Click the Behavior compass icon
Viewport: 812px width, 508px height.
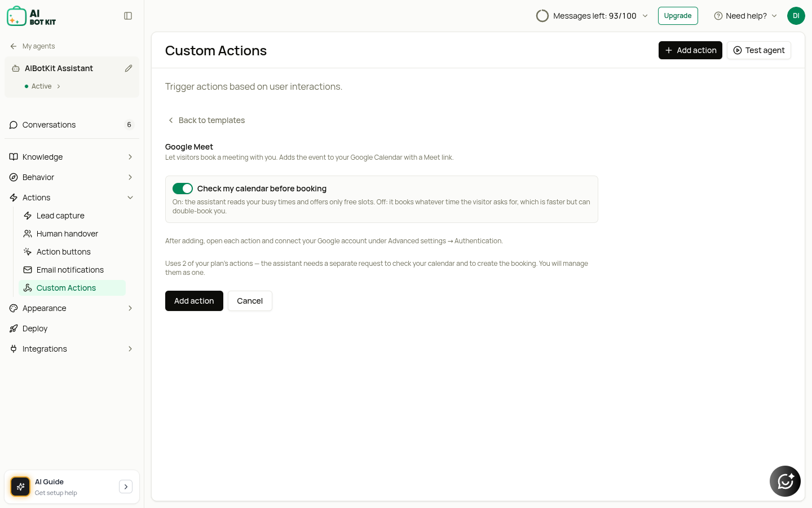pyautogui.click(x=14, y=177)
